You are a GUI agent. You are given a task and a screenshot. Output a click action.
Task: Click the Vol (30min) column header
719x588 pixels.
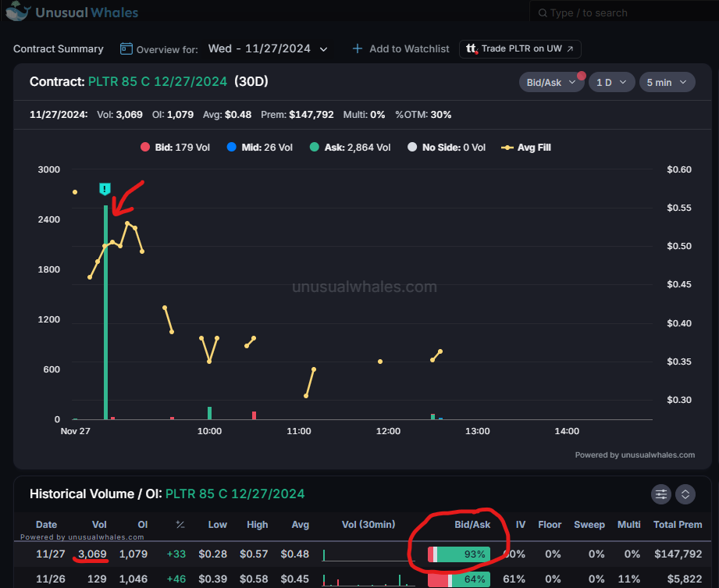(x=368, y=524)
